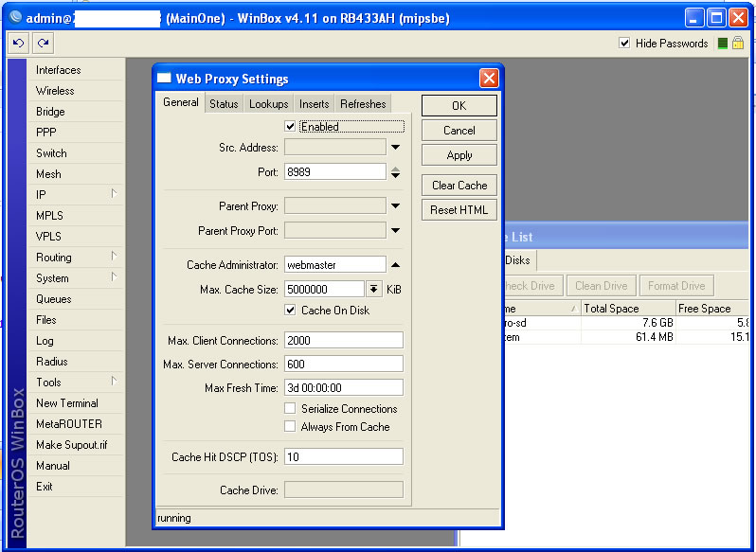Screen dimensions: 756x552
Task: Uncheck the Enabled checkbox
Action: point(290,126)
